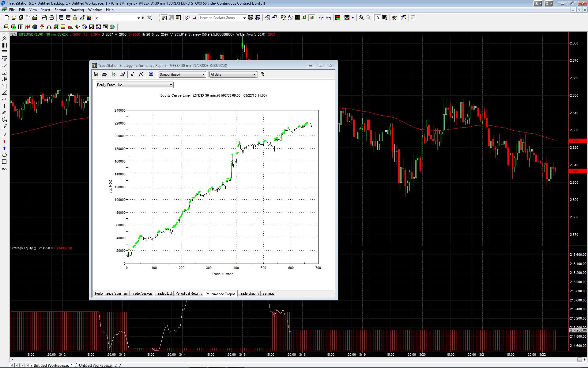
Task: Click the open folder toolbar icon
Action: (x=14, y=18)
